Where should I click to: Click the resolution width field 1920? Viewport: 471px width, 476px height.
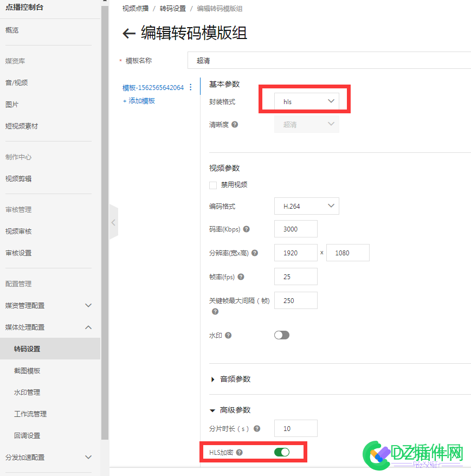pyautogui.click(x=296, y=253)
